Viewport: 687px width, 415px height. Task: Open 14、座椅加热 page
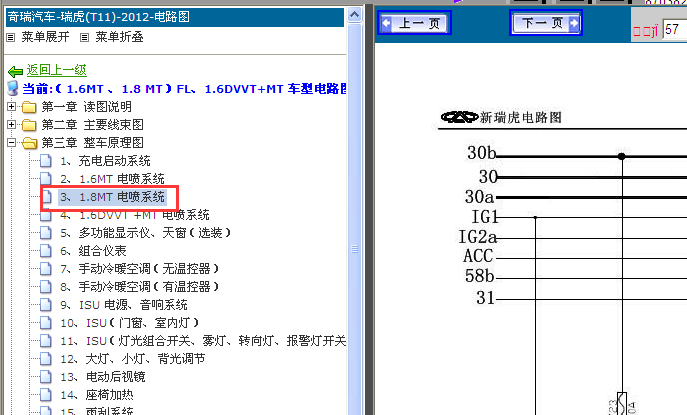[x=97, y=395]
